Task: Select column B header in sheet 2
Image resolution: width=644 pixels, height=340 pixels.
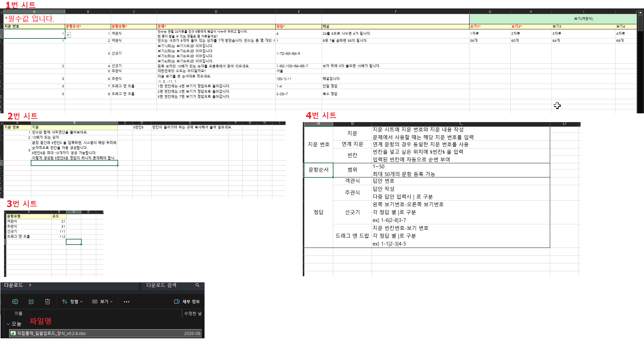Action: [x=74, y=123]
